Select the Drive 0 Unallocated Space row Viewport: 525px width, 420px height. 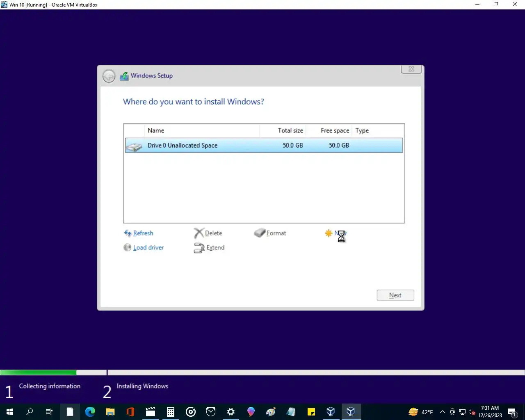coord(264,145)
